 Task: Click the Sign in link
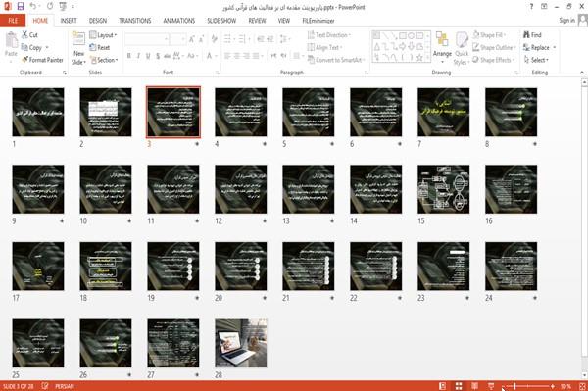pos(566,21)
